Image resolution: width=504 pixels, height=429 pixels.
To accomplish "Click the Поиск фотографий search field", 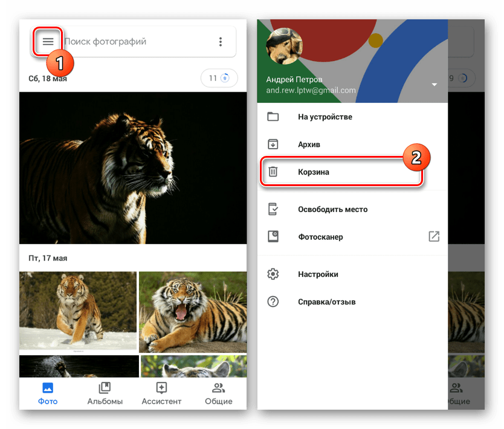I will 136,42.
